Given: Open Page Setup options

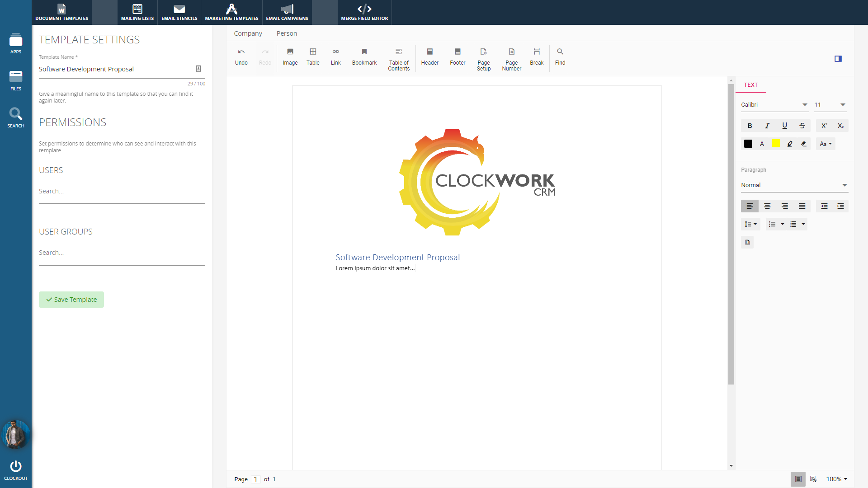Looking at the screenshot, I should pos(483,59).
